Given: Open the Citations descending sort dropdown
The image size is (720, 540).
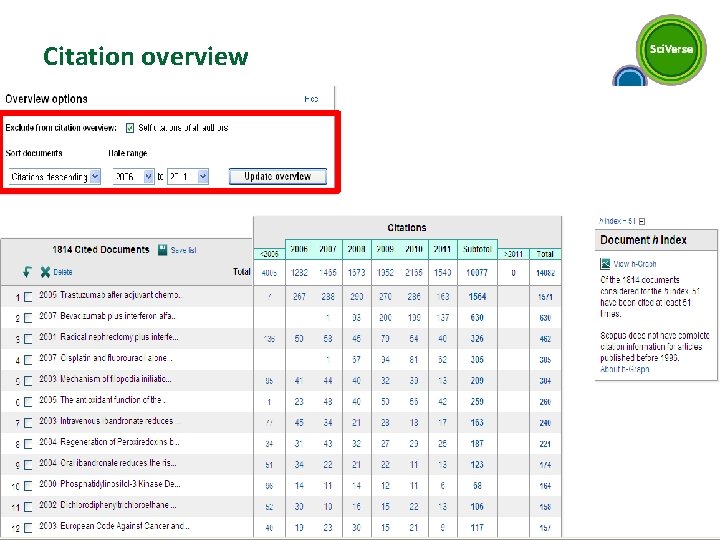Looking at the screenshot, I should [x=55, y=177].
